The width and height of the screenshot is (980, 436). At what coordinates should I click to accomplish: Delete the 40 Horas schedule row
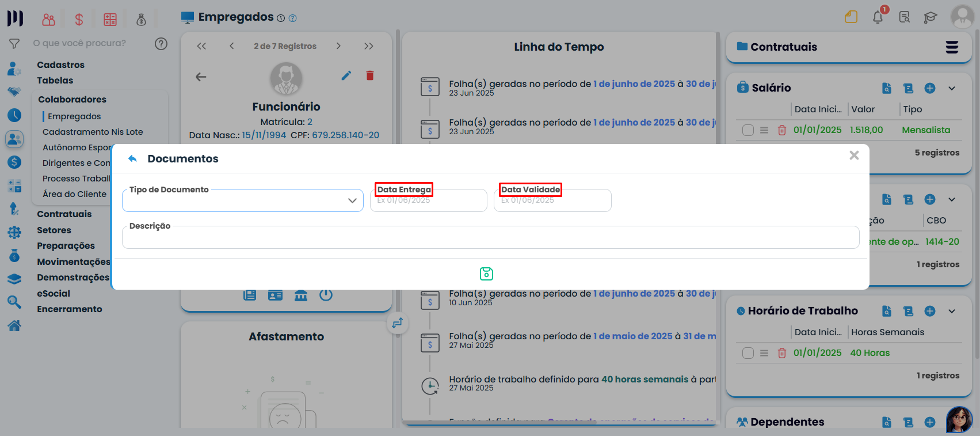[781, 353]
